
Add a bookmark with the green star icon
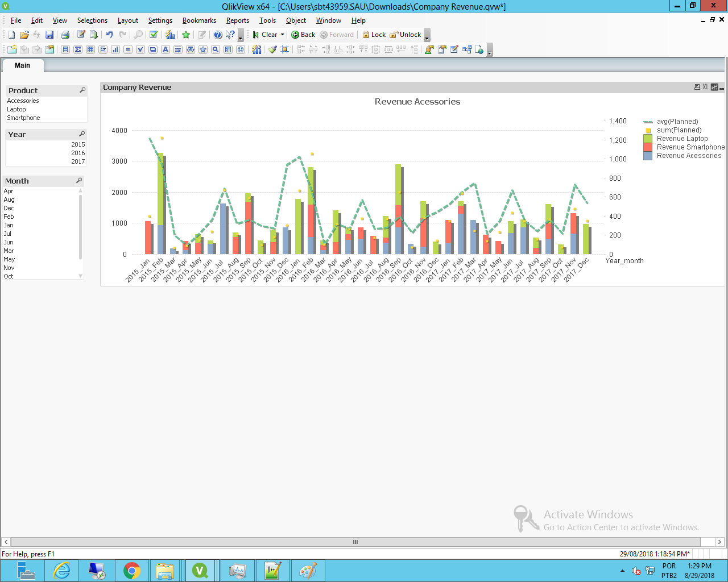pos(186,35)
